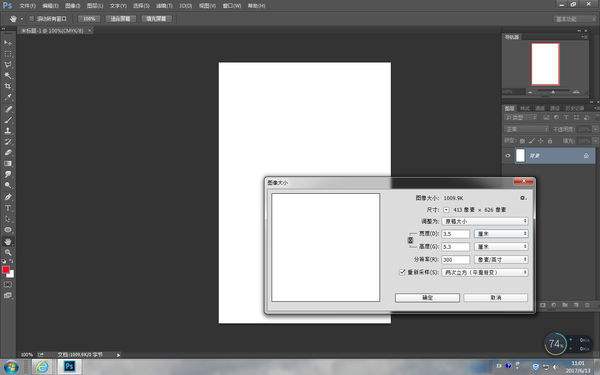The image size is (600, 375).
Task: Select the Gradient tool
Action: [8, 163]
